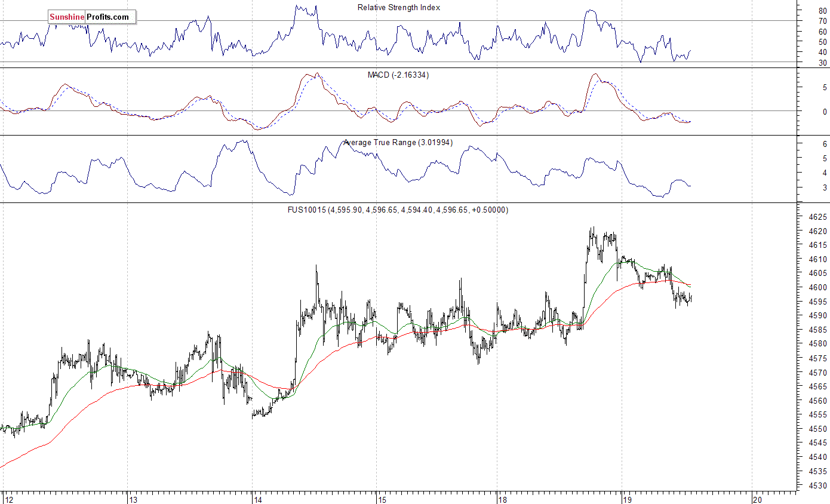Click Average True Range axis value 4
Viewport: 830px width, 504px height.
click(x=825, y=173)
